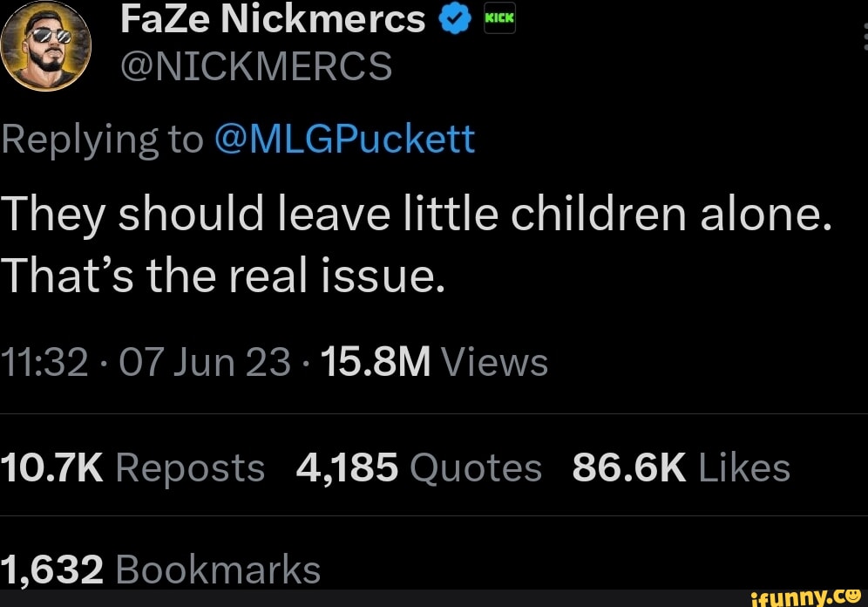Select the 07 Jun 23 timestamp
This screenshot has width=868, height=607.
coord(205,361)
